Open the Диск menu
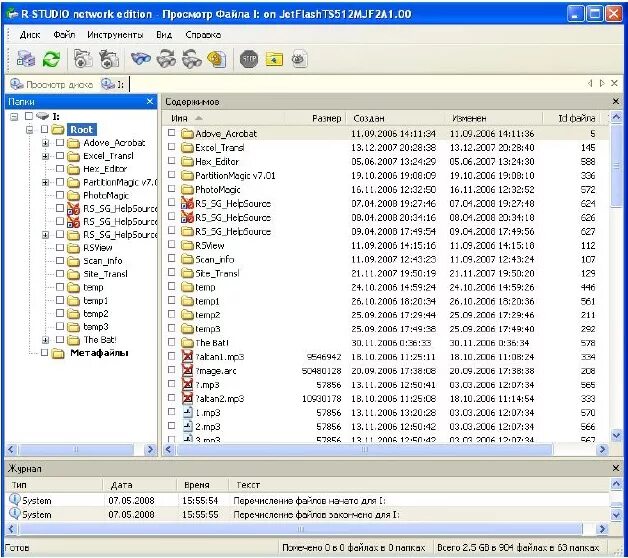628x558 pixels. pyautogui.click(x=30, y=35)
